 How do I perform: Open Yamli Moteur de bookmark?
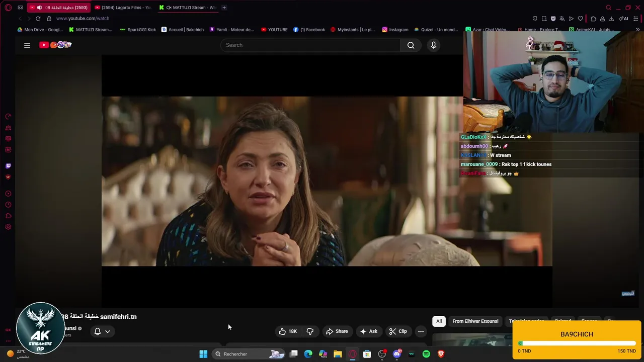[231, 30]
